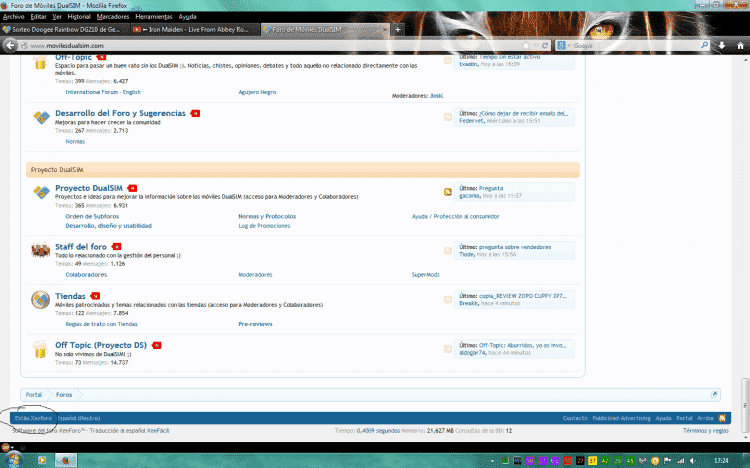Show hidden tray icons with the arrow

point(492,461)
